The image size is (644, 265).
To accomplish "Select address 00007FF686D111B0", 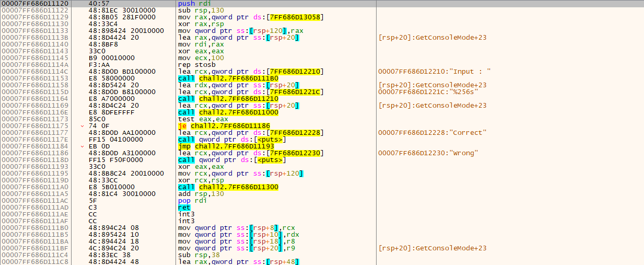I will (x=34, y=228).
